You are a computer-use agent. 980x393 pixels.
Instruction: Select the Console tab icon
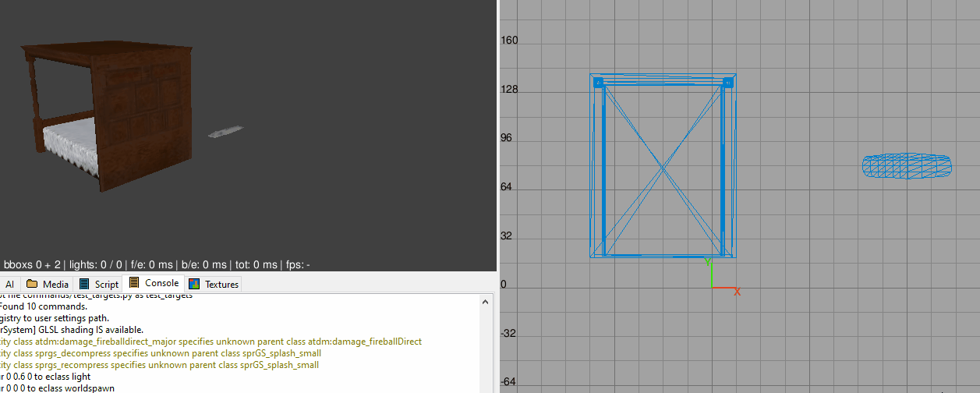135,283
